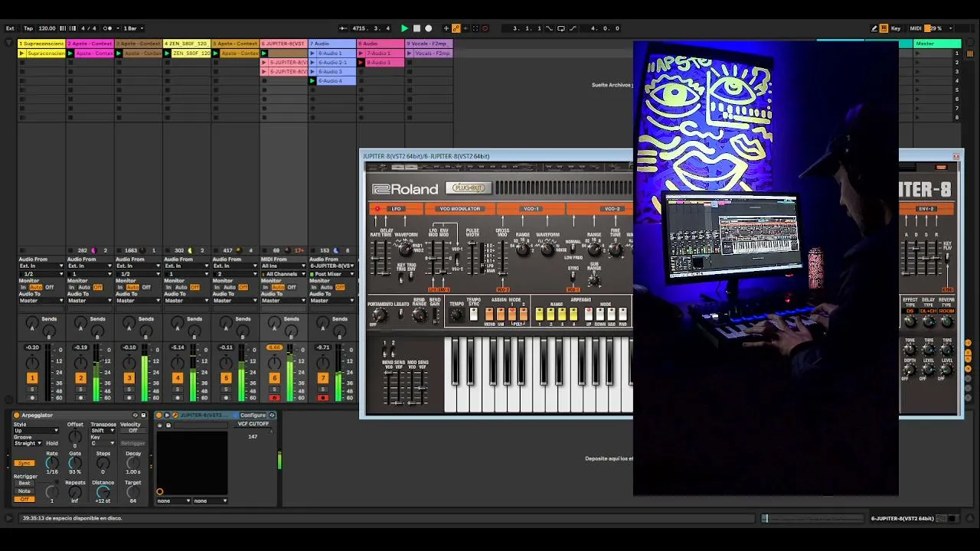The image size is (980, 551).
Task: Disarm recording on track 6
Action: pyautogui.click(x=274, y=398)
